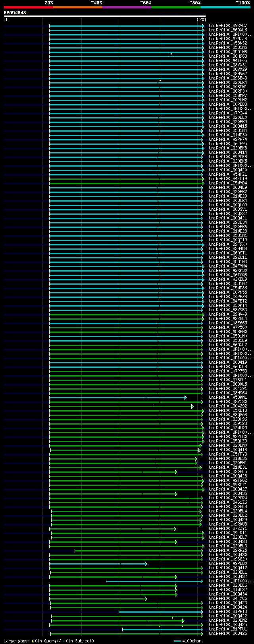
Task: Select hit label UniRef100_B6DXL6
Action: click(x=228, y=30)
